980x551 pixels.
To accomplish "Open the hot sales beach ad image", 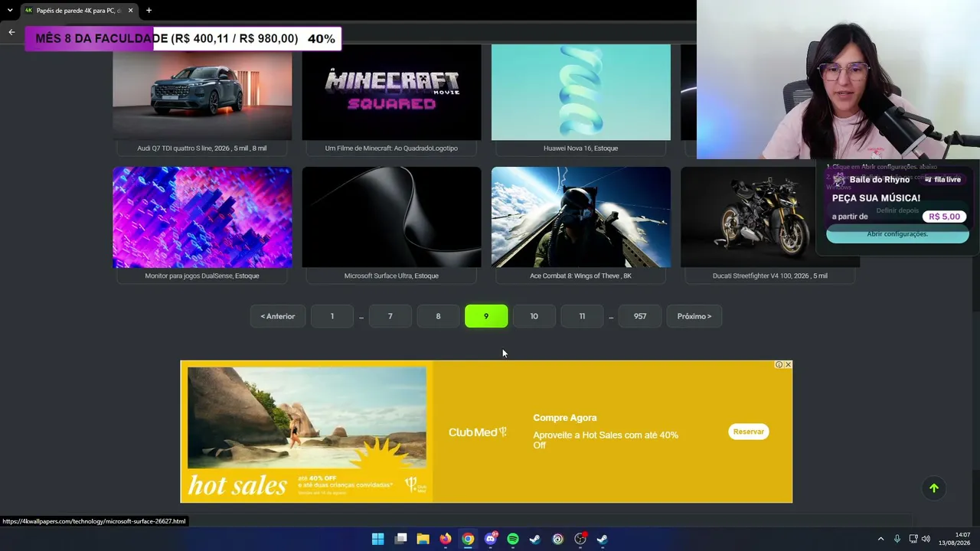I will 307,432.
